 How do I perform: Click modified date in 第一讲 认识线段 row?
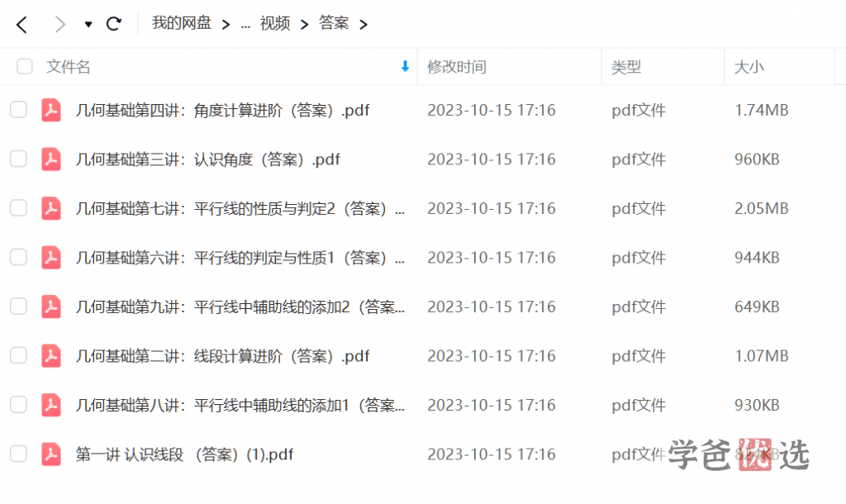492,454
